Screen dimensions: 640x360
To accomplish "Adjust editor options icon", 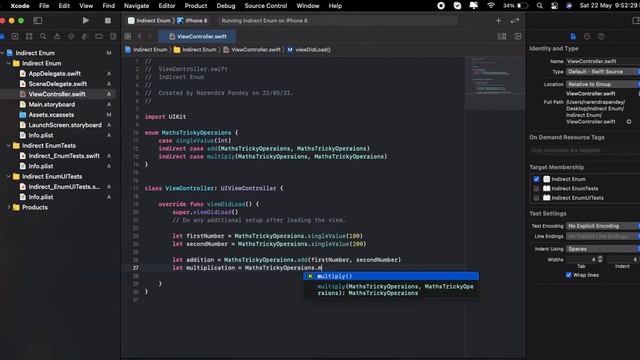I will click(502, 36).
